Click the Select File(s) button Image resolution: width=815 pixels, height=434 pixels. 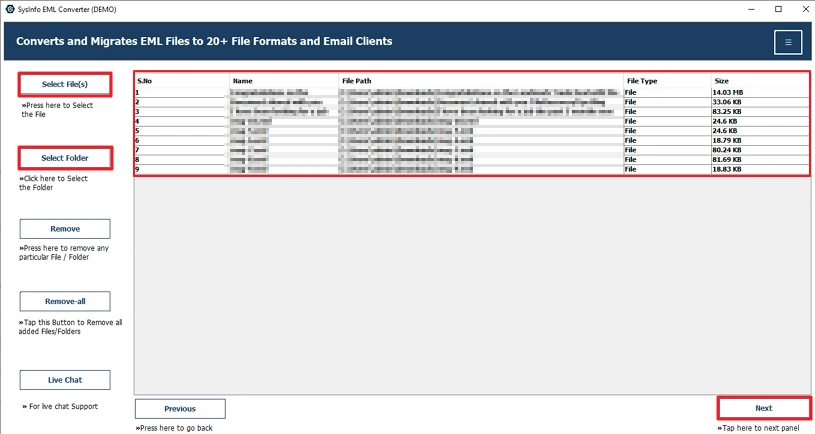65,84
